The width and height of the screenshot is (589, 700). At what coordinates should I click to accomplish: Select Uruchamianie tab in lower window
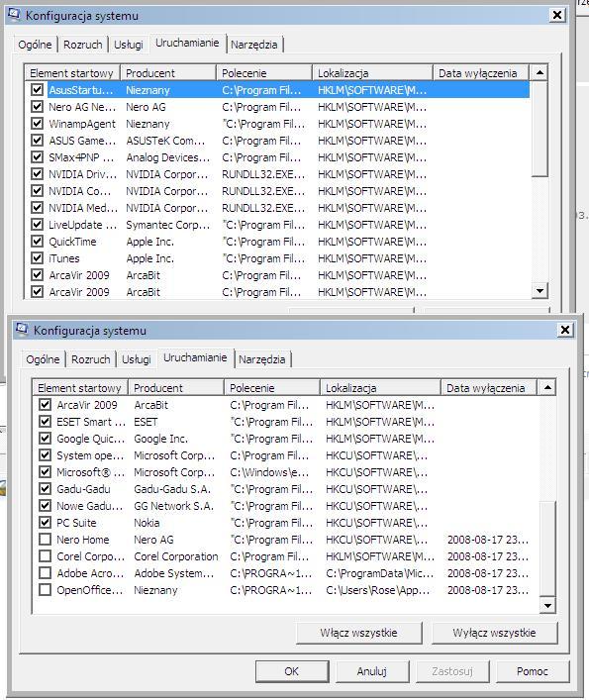tap(195, 357)
